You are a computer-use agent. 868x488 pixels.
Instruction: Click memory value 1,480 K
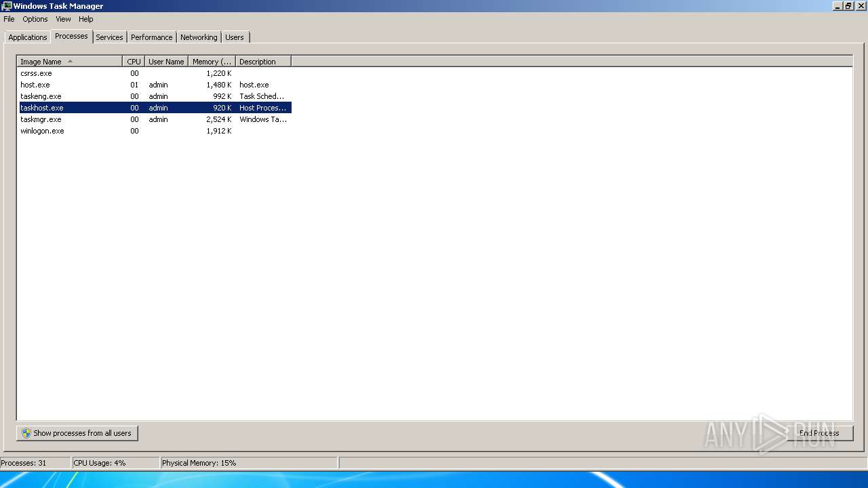(219, 85)
